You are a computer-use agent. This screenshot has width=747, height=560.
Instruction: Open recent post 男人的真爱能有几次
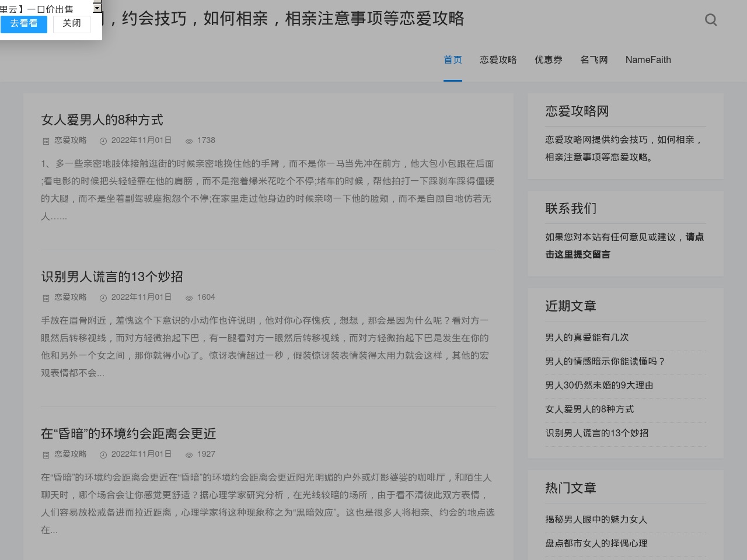(587, 338)
